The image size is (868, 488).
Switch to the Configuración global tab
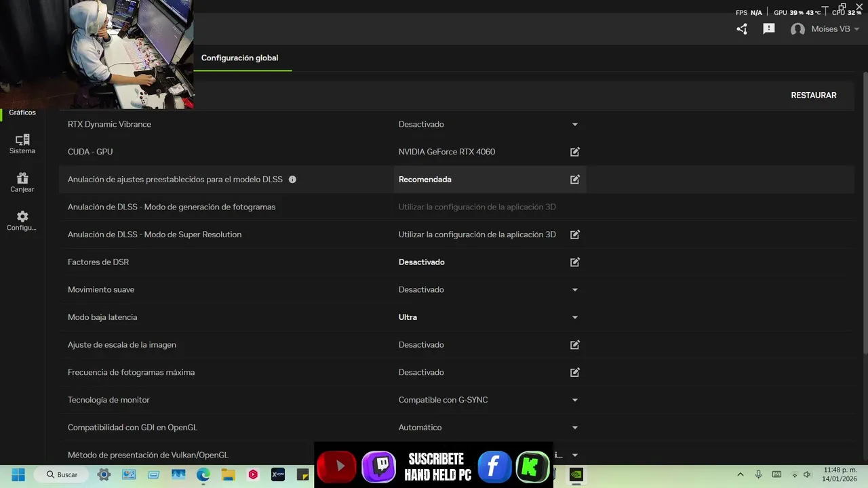coord(239,58)
